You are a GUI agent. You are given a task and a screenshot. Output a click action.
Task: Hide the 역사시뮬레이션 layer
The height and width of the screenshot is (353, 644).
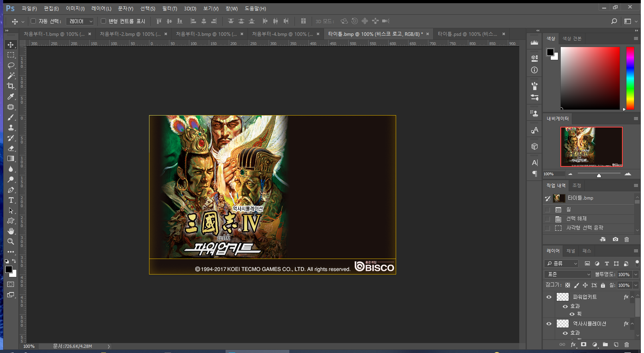click(549, 324)
